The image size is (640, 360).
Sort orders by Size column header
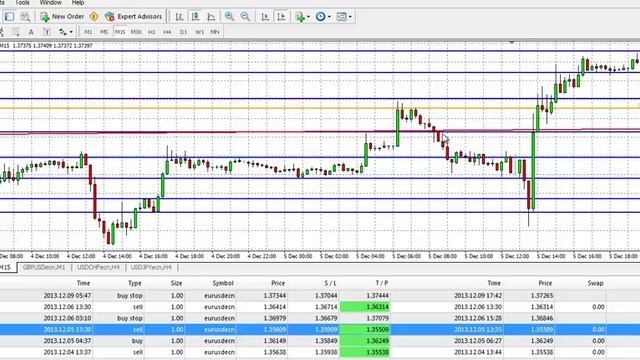pyautogui.click(x=176, y=283)
